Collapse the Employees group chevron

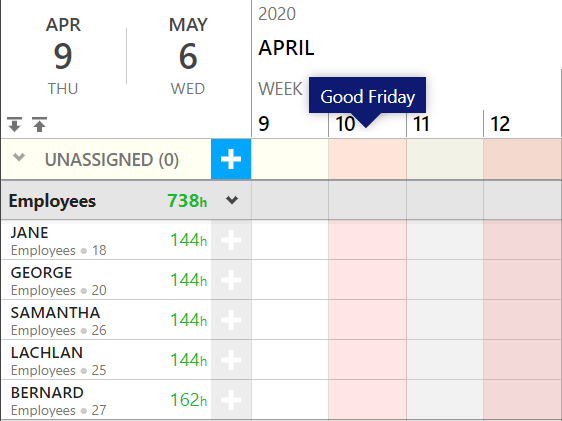point(232,200)
